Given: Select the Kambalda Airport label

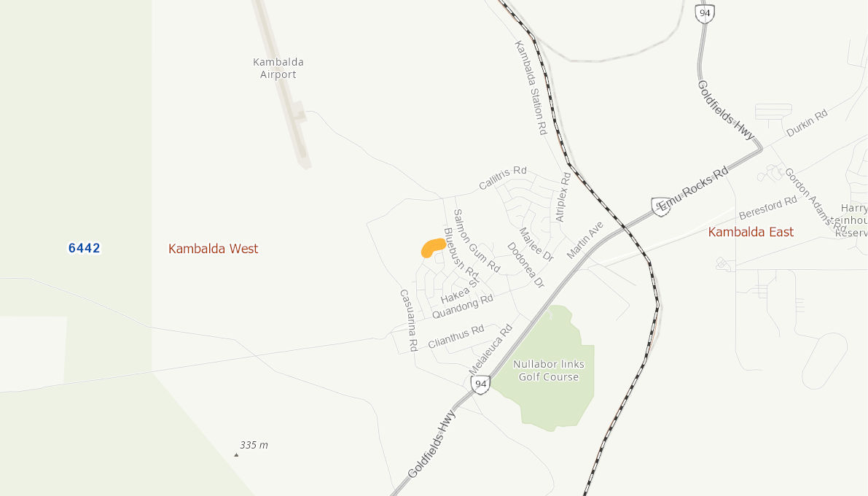Looking at the screenshot, I should 278,68.
